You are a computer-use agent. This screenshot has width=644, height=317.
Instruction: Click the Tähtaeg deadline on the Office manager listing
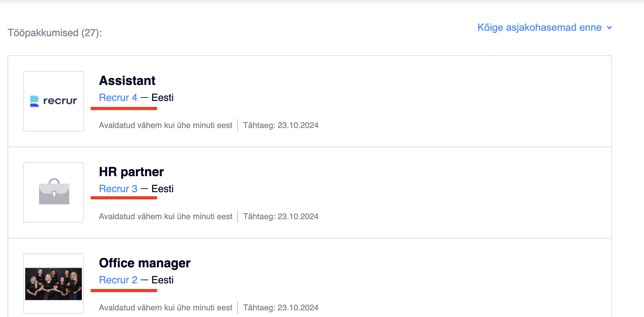281,308
